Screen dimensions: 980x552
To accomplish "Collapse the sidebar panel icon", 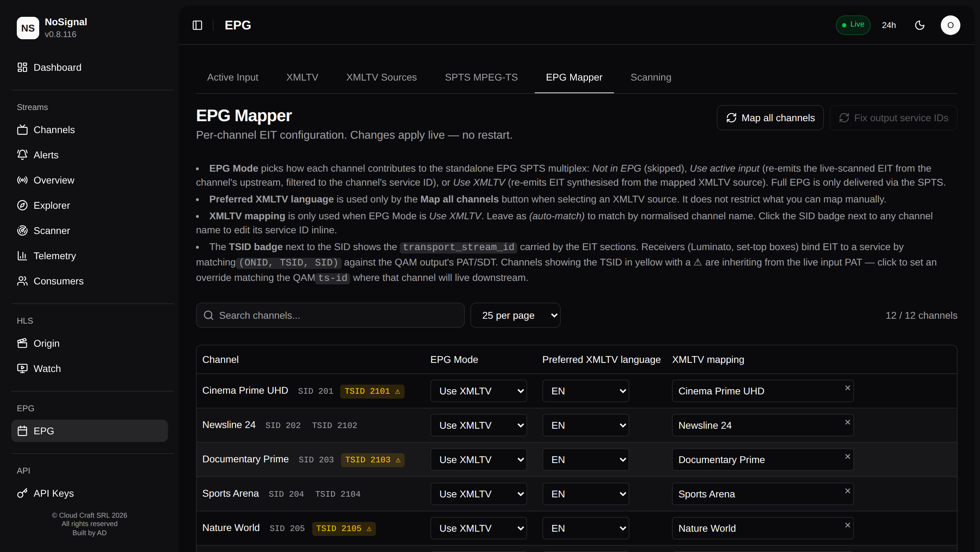I will (x=197, y=25).
